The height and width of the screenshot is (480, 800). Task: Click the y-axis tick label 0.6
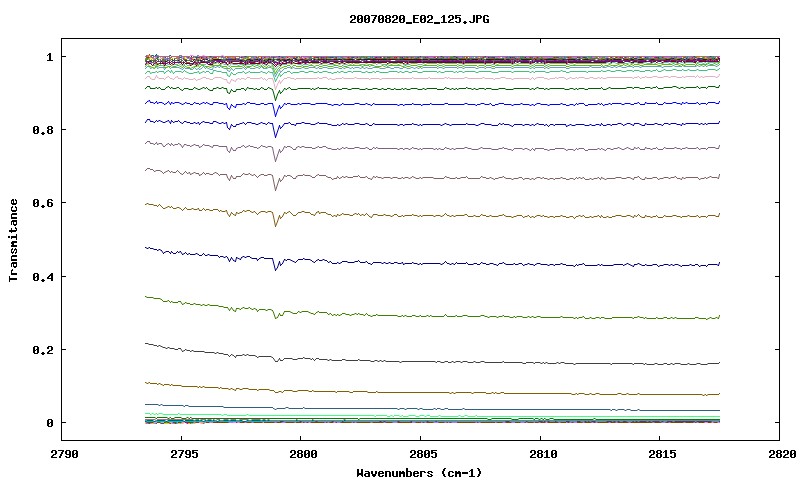tap(43, 203)
